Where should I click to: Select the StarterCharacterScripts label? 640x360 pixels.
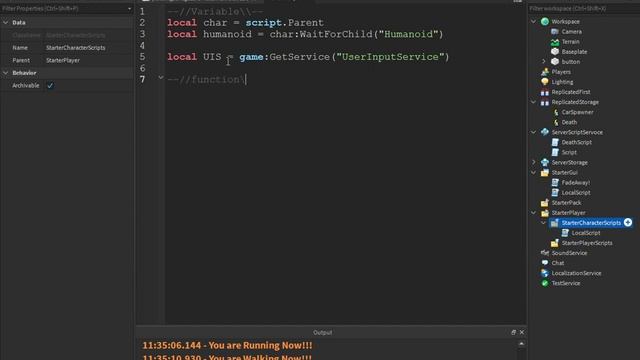coord(591,223)
